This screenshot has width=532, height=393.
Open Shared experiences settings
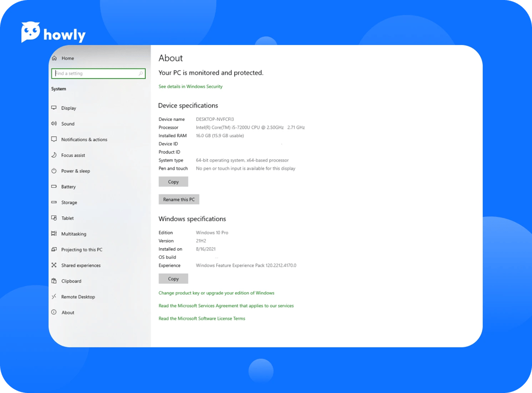coord(81,266)
